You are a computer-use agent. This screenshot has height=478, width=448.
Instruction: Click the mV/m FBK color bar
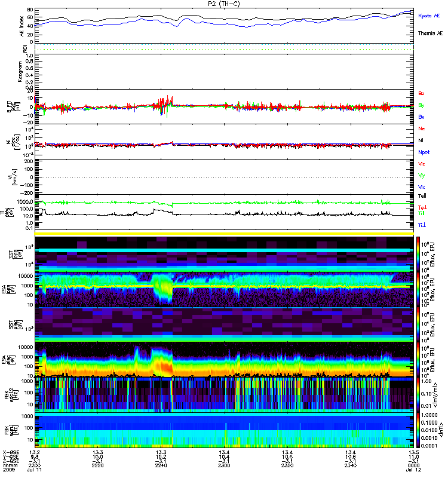point(418,395)
